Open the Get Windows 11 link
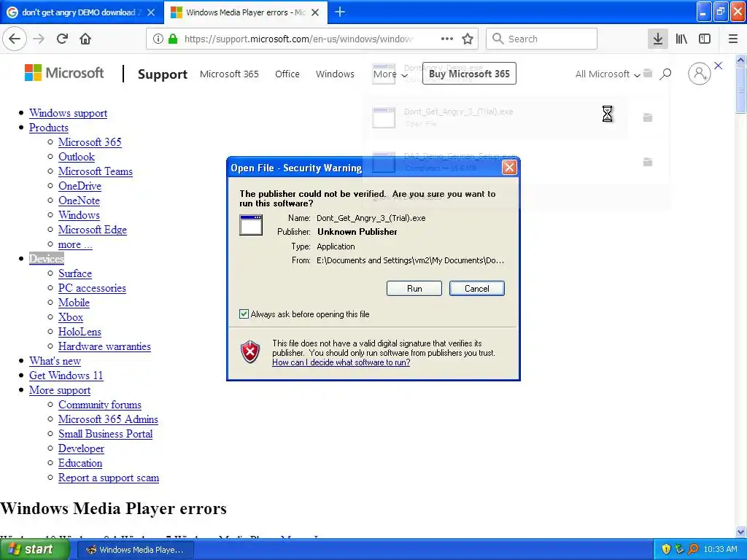The image size is (747, 560). [x=66, y=376]
